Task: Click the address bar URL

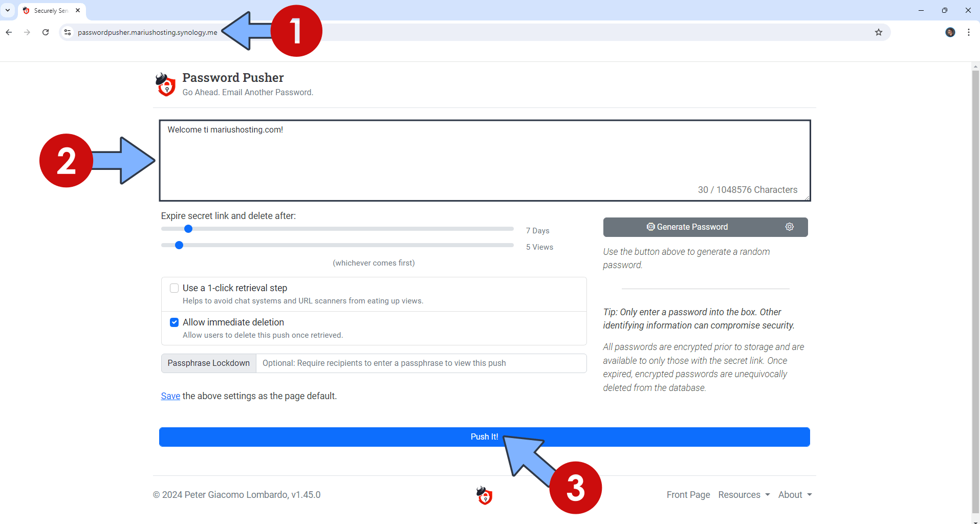Action: [x=147, y=32]
